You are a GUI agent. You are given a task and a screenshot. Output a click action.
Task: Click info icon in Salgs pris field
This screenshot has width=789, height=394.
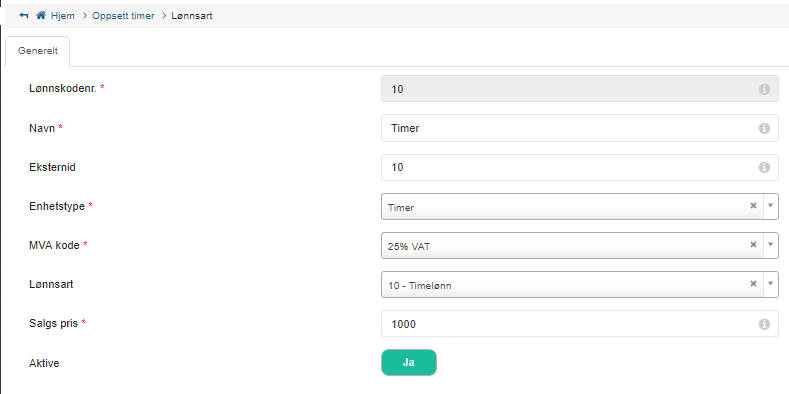click(x=764, y=325)
